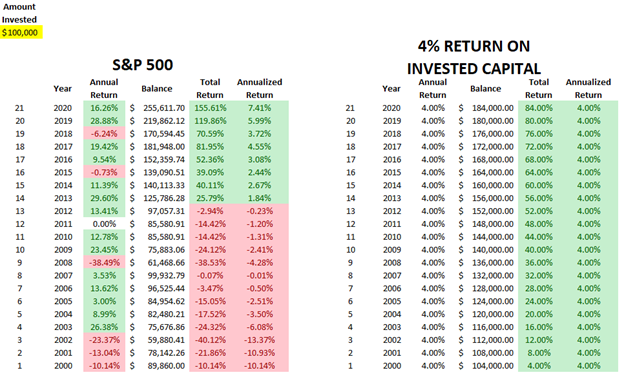Screen dimensions: 624x377
Task: Select the 2008 annual return -38.49% cell
Action: pyautogui.click(x=104, y=263)
